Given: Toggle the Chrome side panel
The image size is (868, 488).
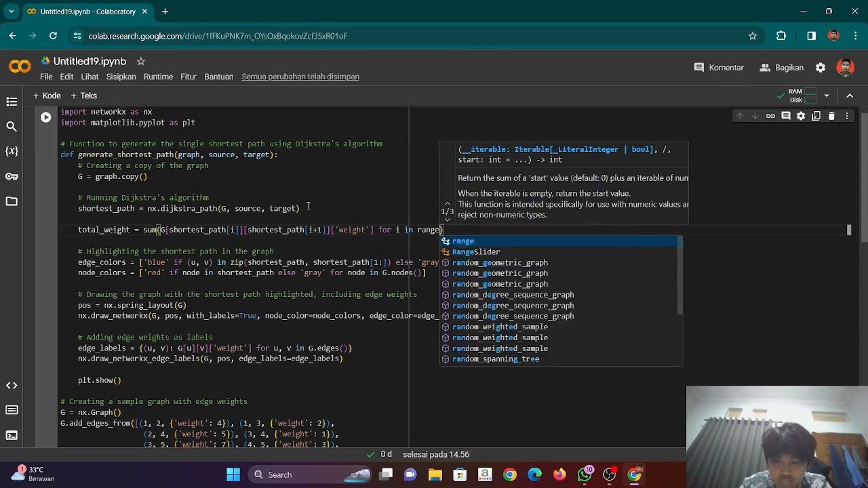Looking at the screenshot, I should tap(811, 36).
